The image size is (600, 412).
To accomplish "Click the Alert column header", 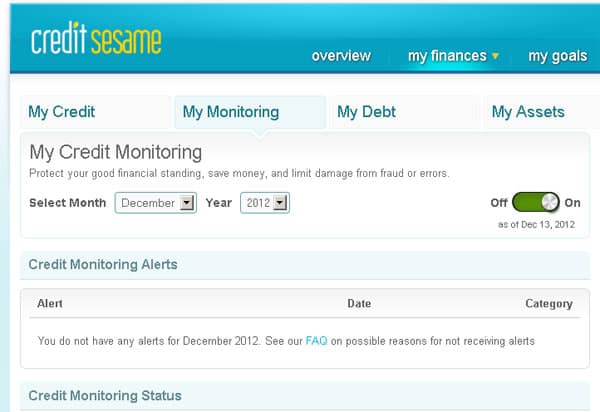I will click(50, 303).
